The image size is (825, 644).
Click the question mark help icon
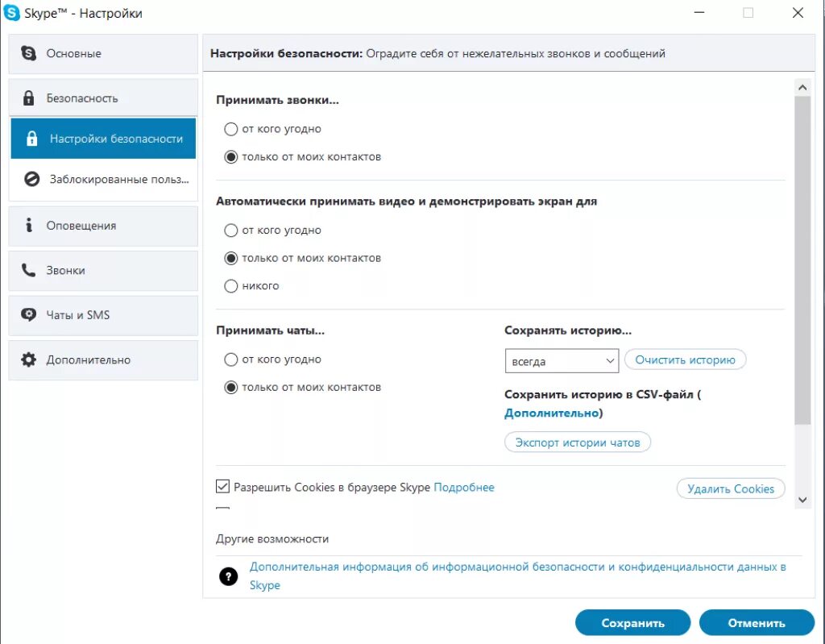(x=229, y=576)
